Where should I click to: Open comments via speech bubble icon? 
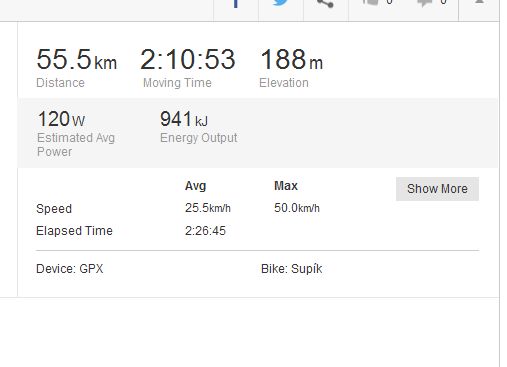(x=425, y=3)
